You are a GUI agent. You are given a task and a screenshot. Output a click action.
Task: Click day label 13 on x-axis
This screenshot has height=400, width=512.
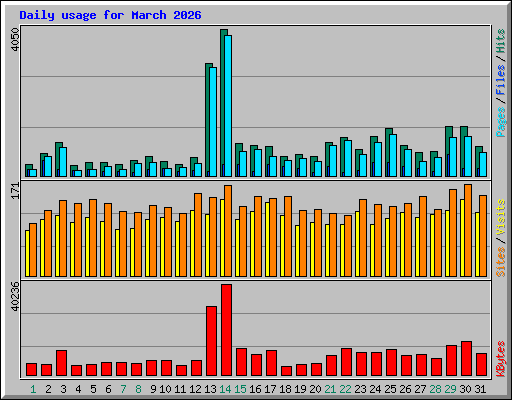[210, 389]
